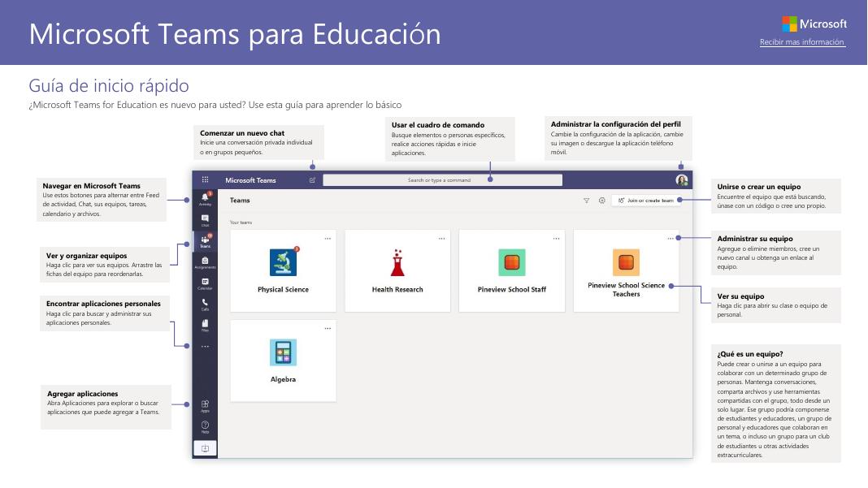868x488 pixels.
Task: Click the Search or type a command box
Action: pos(442,179)
